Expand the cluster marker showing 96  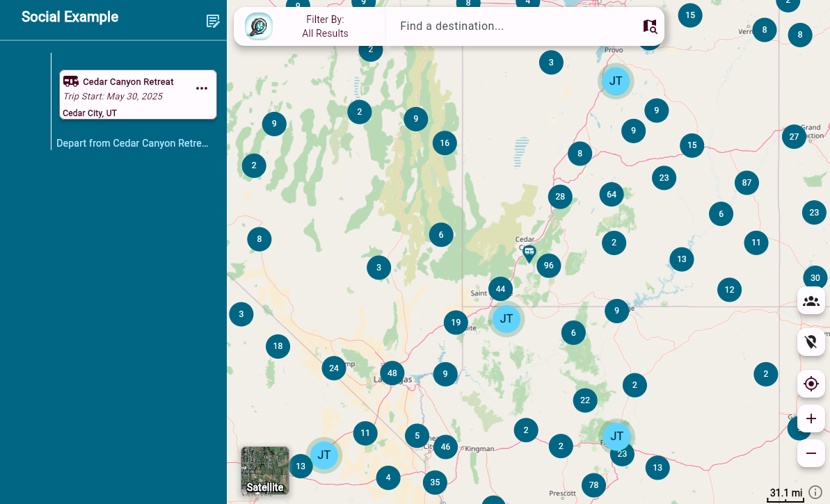tap(549, 265)
